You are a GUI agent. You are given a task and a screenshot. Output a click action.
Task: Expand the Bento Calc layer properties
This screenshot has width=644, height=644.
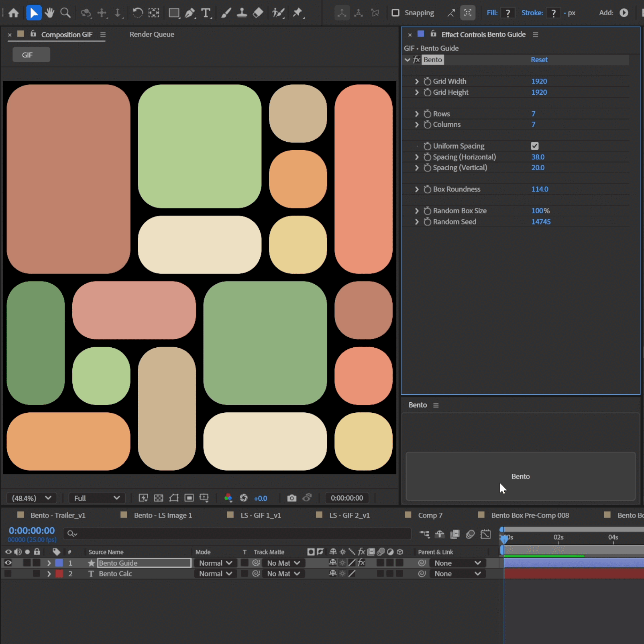pos(49,574)
